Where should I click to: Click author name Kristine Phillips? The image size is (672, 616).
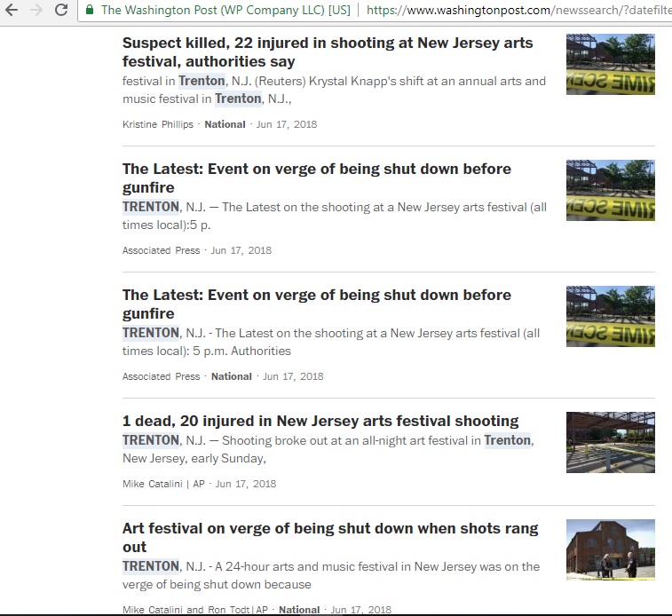158,124
